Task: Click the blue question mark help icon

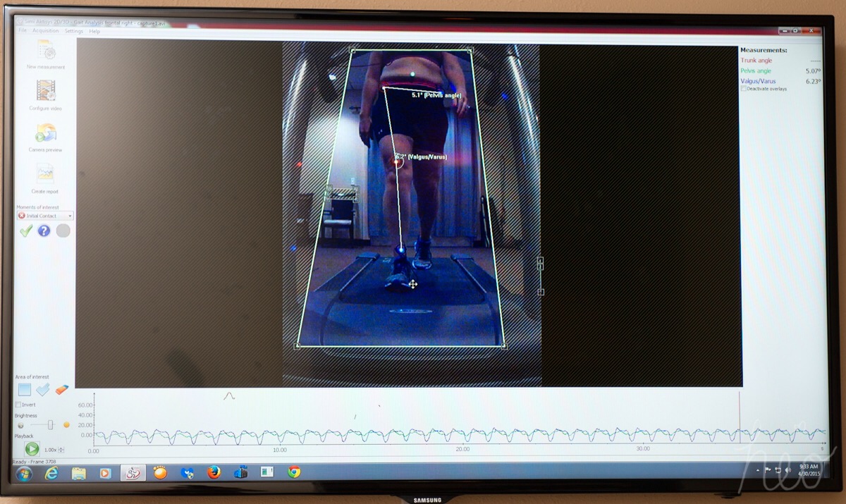Action: pyautogui.click(x=44, y=231)
